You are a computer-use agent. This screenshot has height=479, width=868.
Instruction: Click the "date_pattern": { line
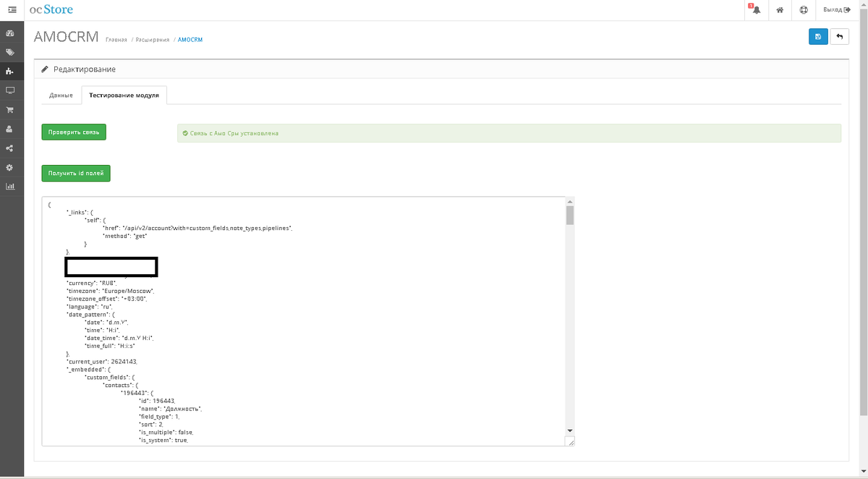click(x=90, y=315)
